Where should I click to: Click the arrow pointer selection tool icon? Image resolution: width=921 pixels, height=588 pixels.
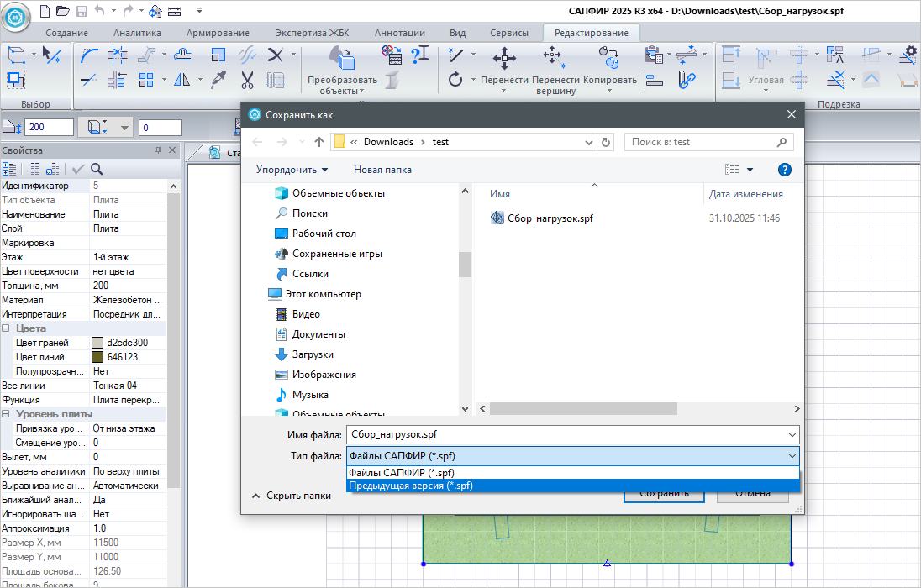coord(52,55)
